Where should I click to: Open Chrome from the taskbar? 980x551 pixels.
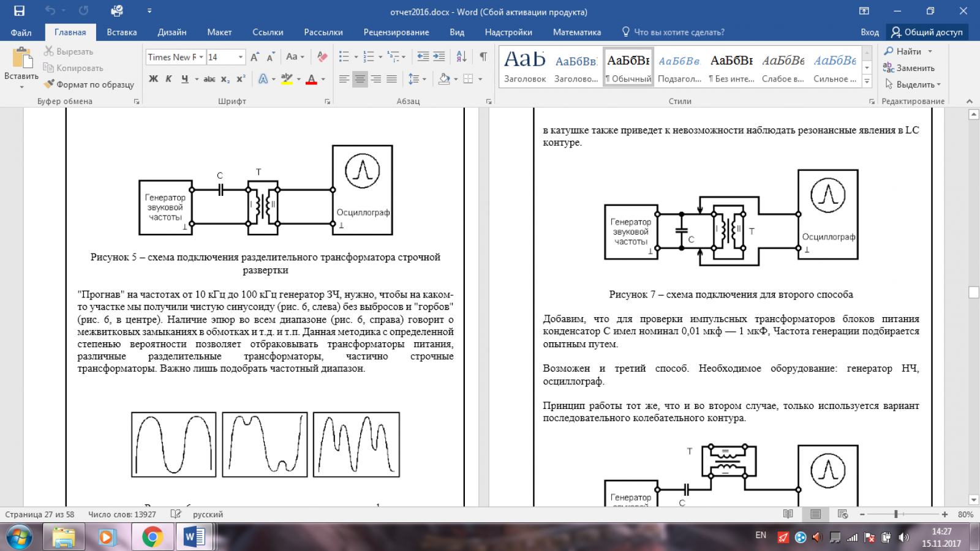(x=153, y=538)
